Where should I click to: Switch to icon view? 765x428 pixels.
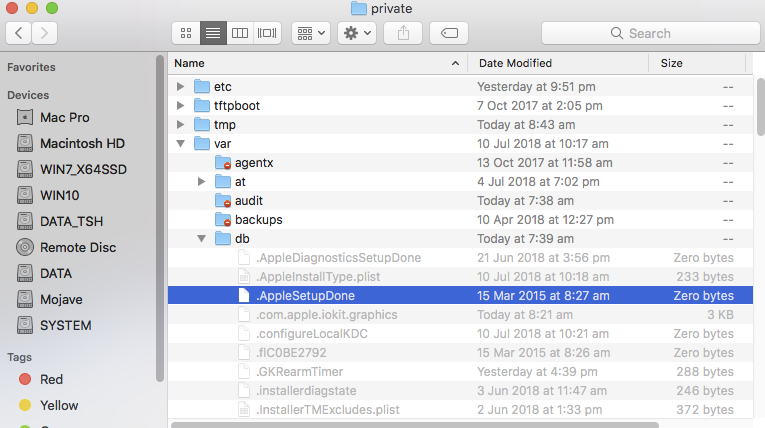coord(186,33)
